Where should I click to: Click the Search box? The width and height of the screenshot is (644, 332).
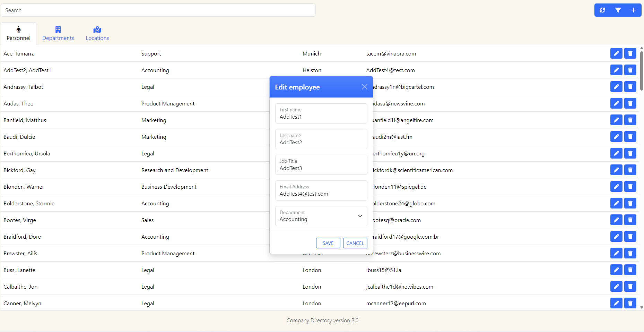[158, 10]
